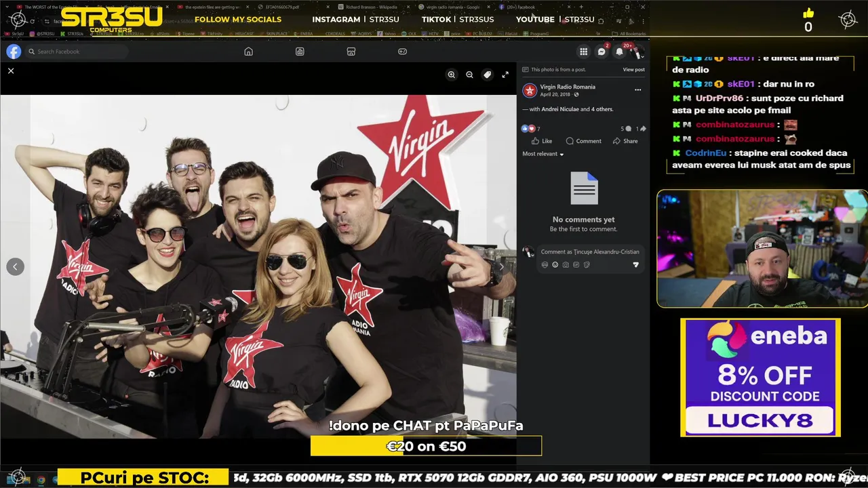Attach a photo to comment
Viewport: 868px width, 488px height.
(566, 265)
